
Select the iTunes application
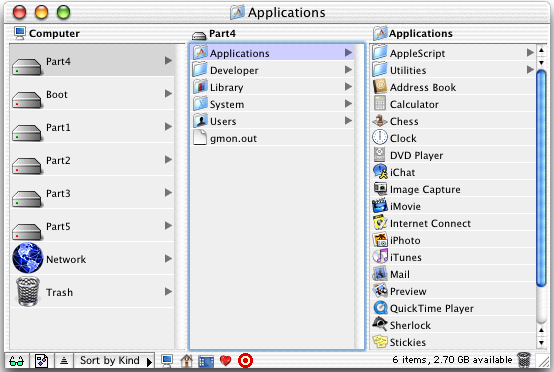tap(453, 257)
